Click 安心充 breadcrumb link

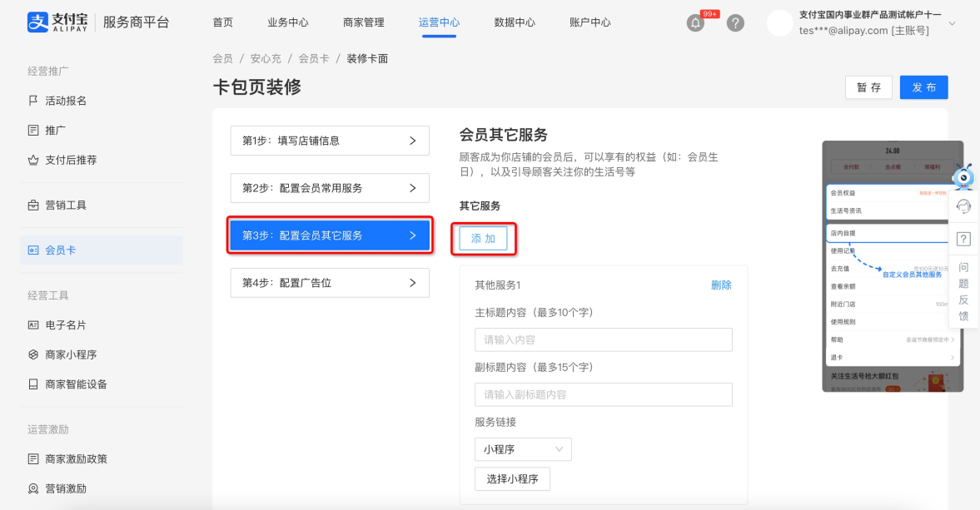pos(266,59)
